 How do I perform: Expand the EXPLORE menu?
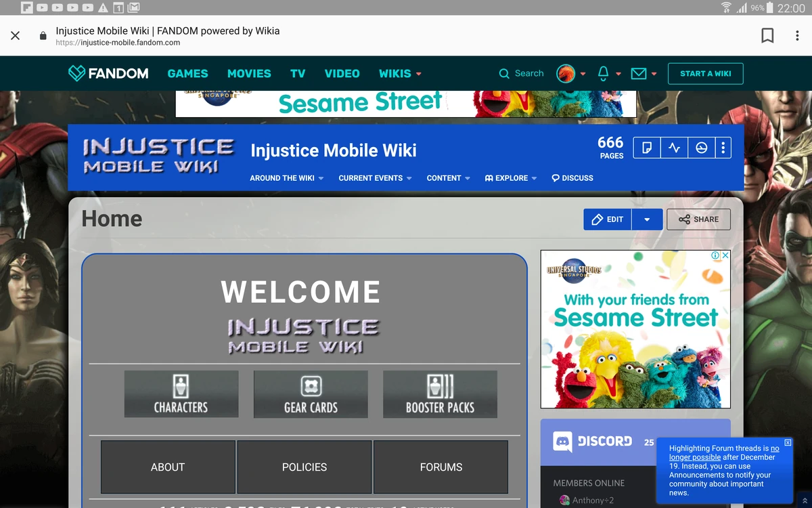[511, 178]
